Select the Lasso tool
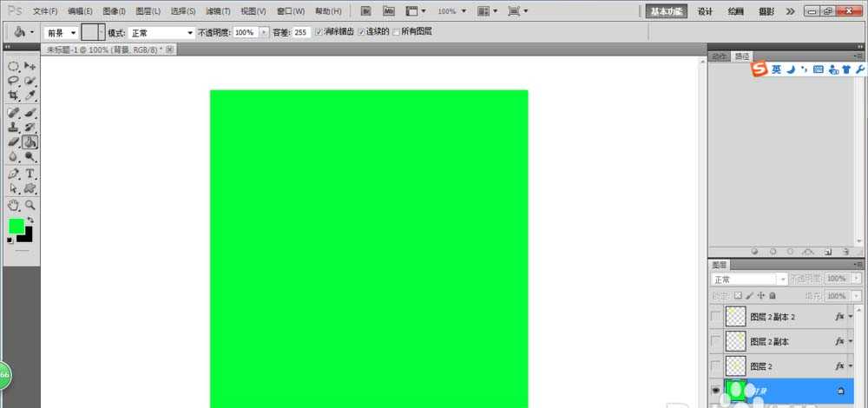The width and height of the screenshot is (868, 408). click(14, 81)
